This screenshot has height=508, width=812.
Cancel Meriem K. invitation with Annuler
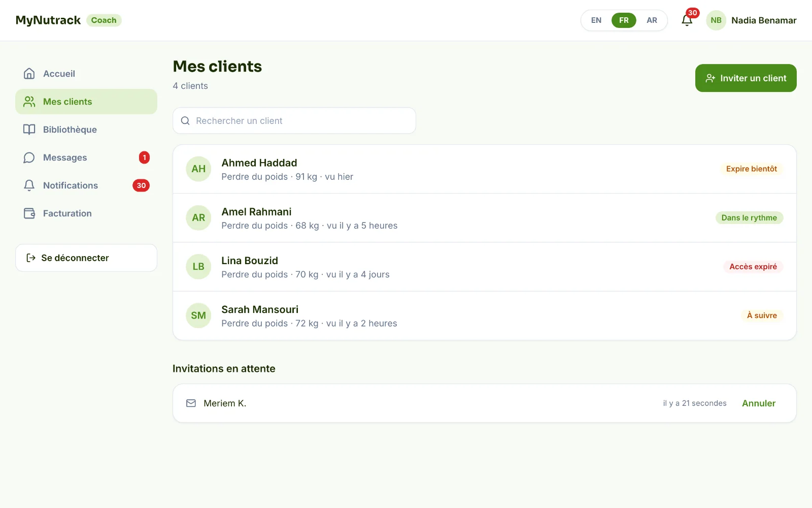coord(759,403)
